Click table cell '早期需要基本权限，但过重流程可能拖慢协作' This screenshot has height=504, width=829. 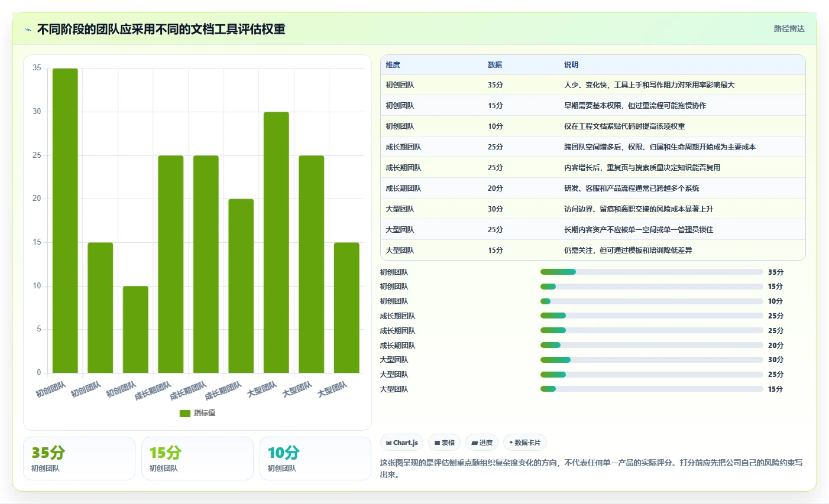point(635,106)
